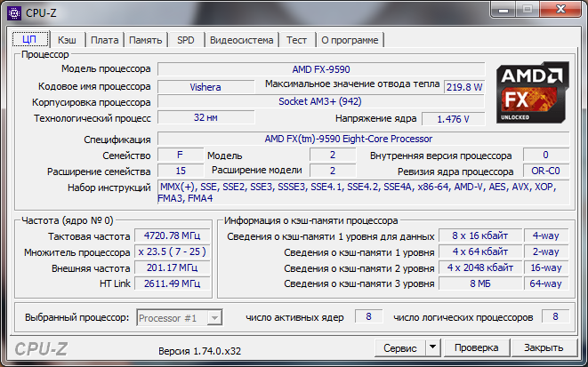
Task: Click the L3 cache value 8 МБ
Action: pyautogui.click(x=480, y=283)
